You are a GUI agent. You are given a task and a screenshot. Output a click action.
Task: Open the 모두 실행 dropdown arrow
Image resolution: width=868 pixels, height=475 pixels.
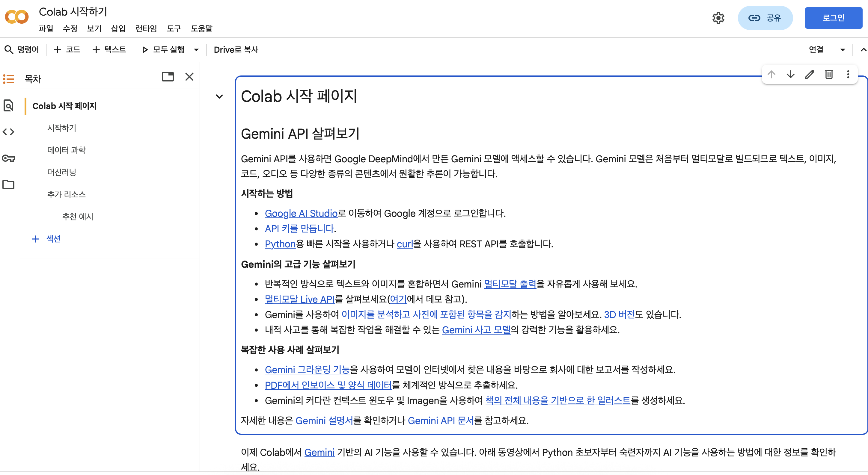pos(196,50)
